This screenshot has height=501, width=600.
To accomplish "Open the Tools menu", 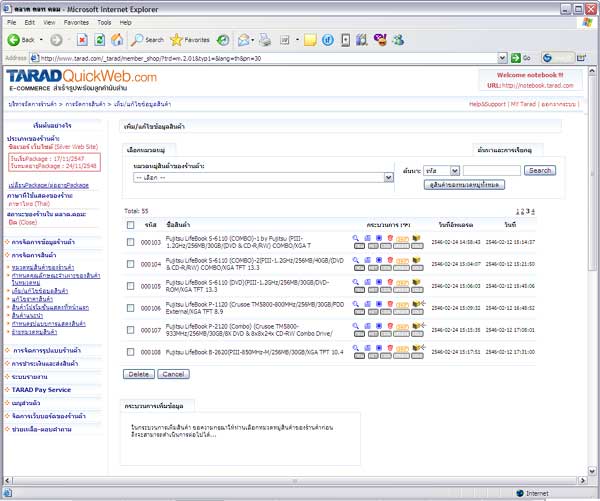I will pos(104,23).
